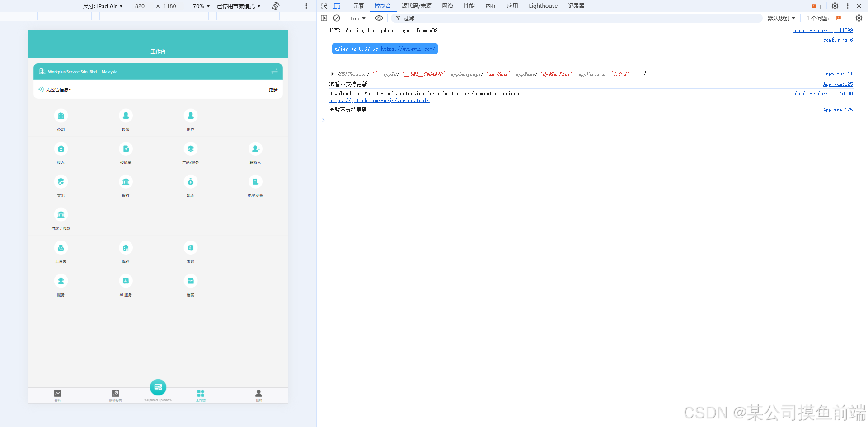The width and height of the screenshot is (868, 427).
Task: Open the 付款 / 收款 icon
Action: pos(61,215)
